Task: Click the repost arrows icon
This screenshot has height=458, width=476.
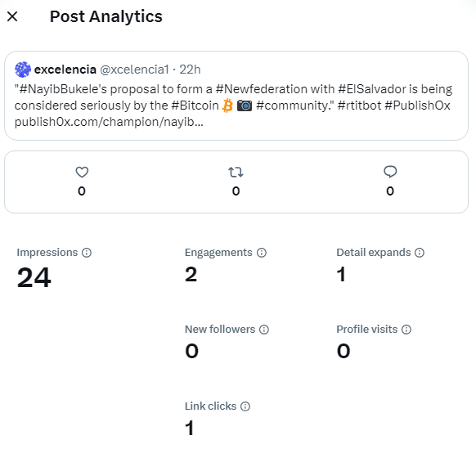Action: 236,172
